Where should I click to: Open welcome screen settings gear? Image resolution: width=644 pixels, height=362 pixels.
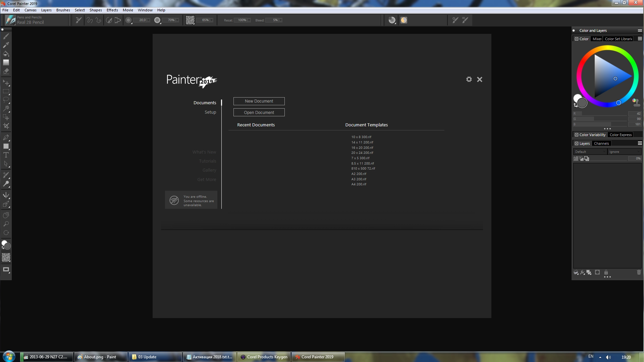[469, 79]
